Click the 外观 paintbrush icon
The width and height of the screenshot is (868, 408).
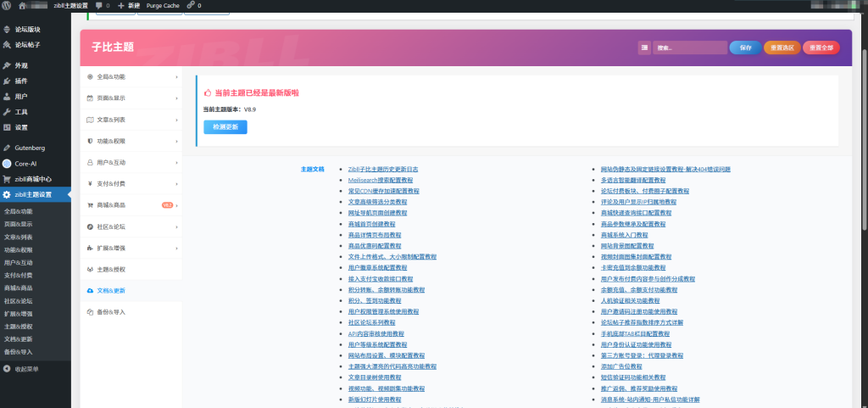[x=7, y=65]
